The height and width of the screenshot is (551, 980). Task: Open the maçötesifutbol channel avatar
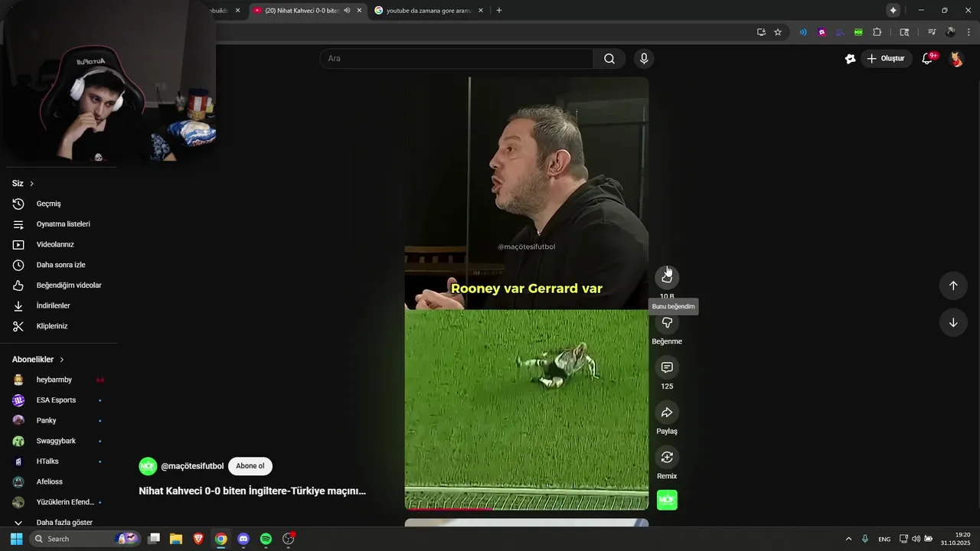pos(148,466)
